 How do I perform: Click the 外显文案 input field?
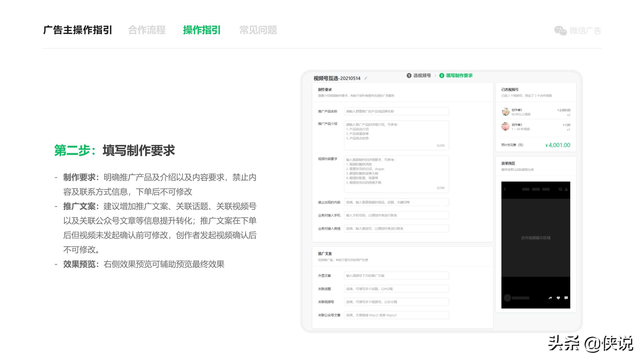coord(396,276)
